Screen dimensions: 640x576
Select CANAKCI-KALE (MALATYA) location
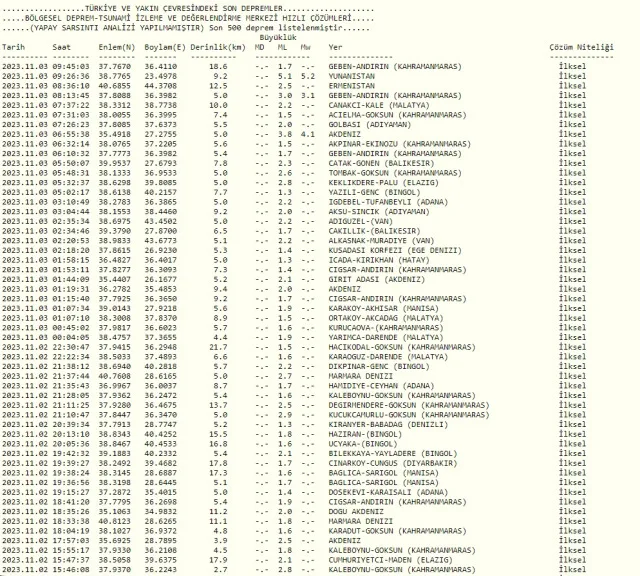(x=379, y=105)
